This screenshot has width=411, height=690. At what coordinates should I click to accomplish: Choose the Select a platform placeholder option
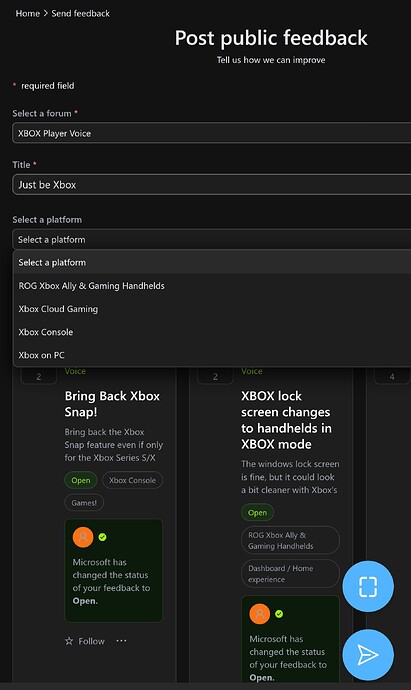click(x=213, y=262)
